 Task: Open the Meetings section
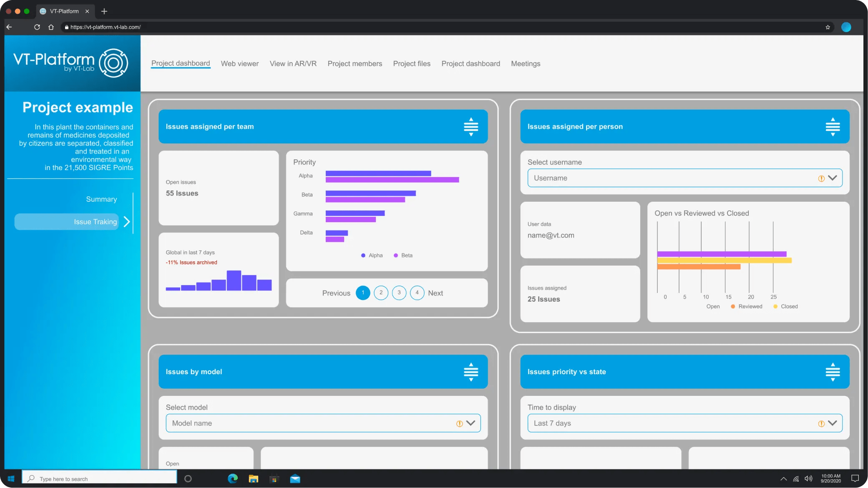point(525,63)
